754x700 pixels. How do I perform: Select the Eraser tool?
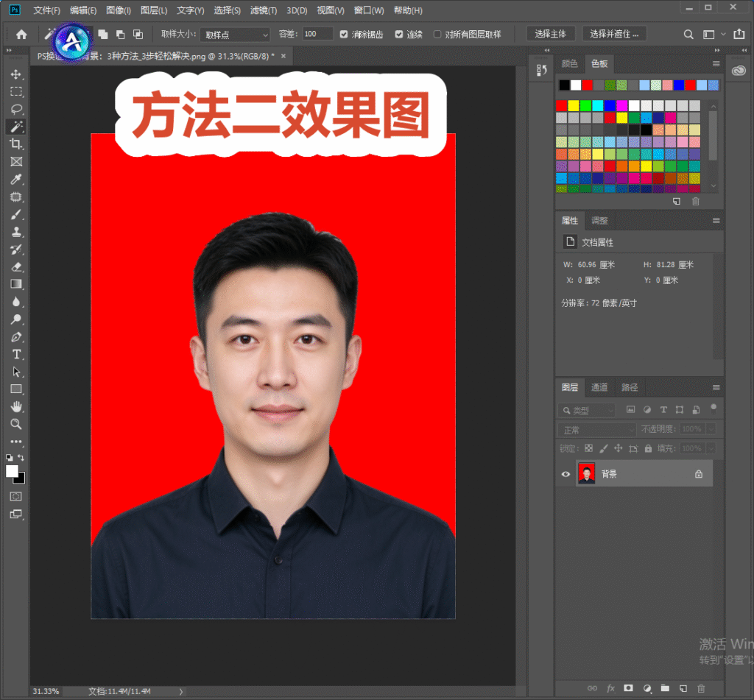point(16,267)
